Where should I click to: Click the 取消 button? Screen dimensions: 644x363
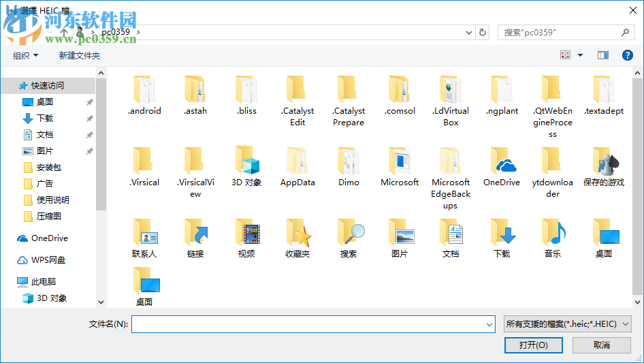point(602,345)
